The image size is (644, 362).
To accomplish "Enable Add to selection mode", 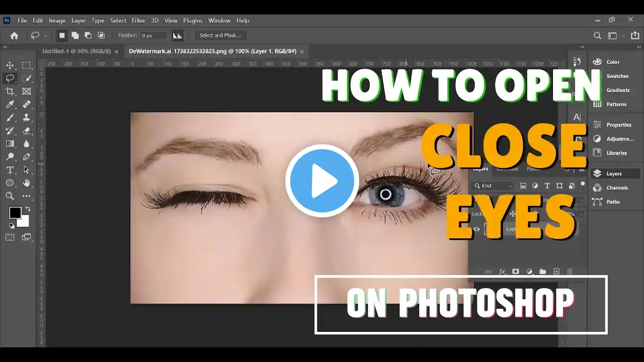I will [75, 35].
